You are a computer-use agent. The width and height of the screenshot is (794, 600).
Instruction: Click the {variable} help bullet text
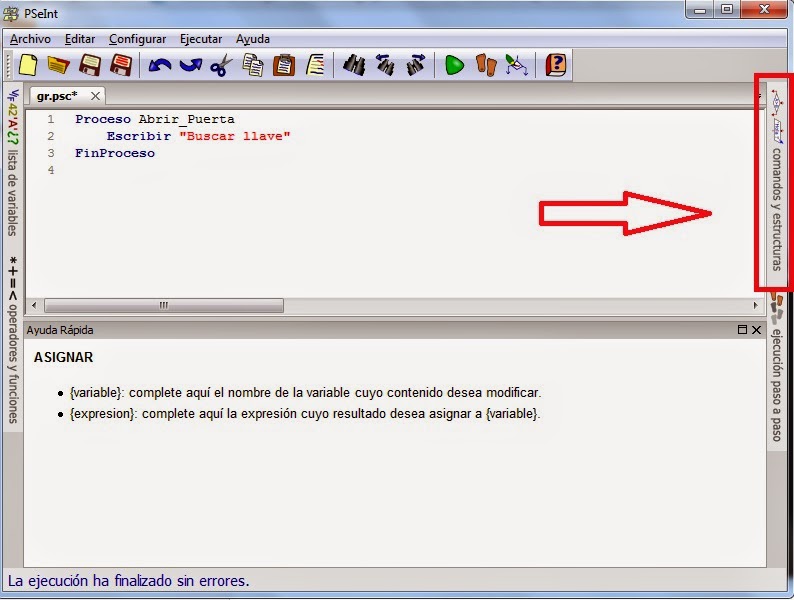pos(305,393)
